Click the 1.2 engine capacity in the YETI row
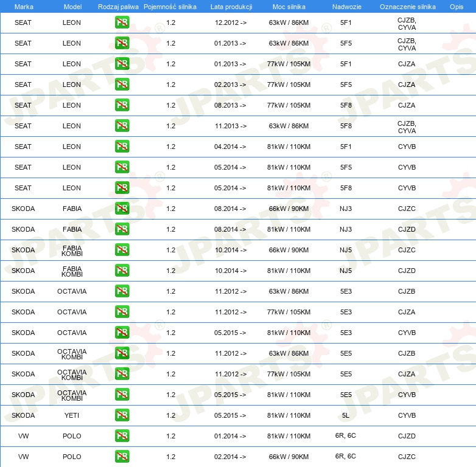476x467 pixels. point(171,415)
